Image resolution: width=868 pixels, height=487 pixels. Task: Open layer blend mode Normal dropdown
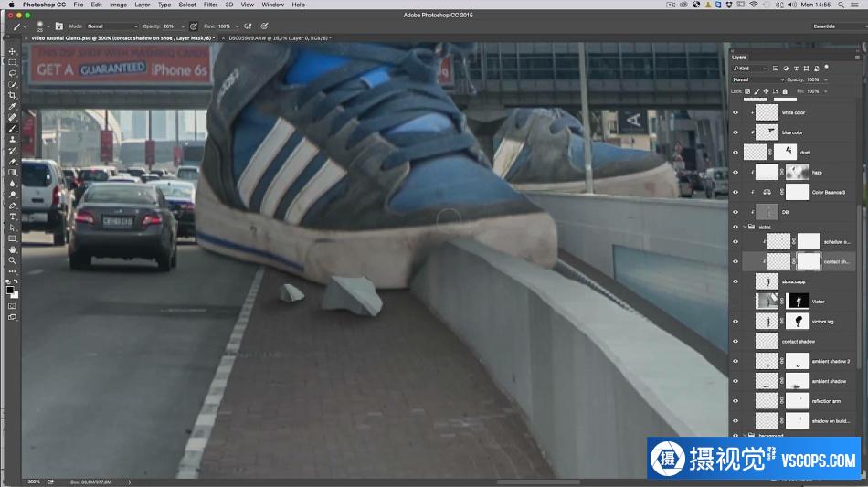758,79
